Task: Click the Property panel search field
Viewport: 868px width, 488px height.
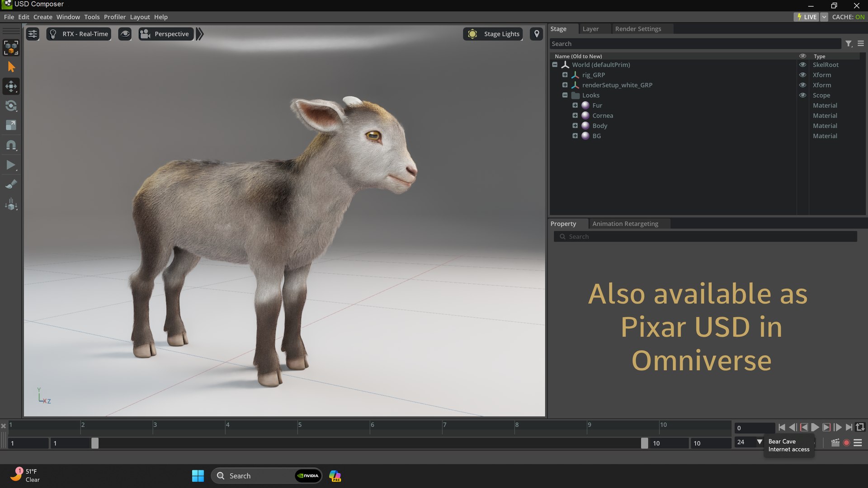Action: [705, 237]
